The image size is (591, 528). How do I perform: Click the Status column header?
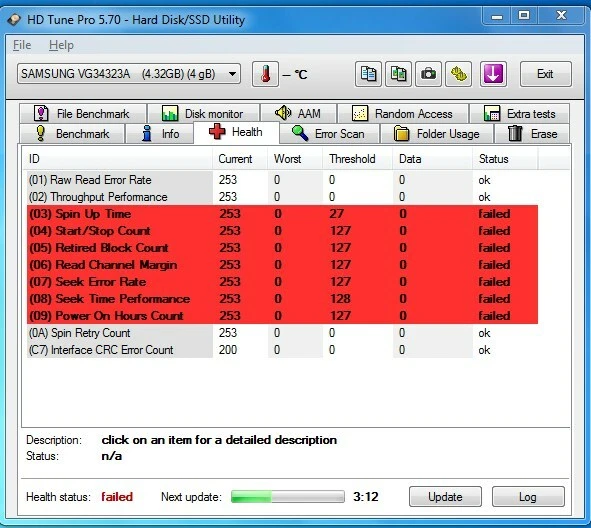click(x=505, y=159)
